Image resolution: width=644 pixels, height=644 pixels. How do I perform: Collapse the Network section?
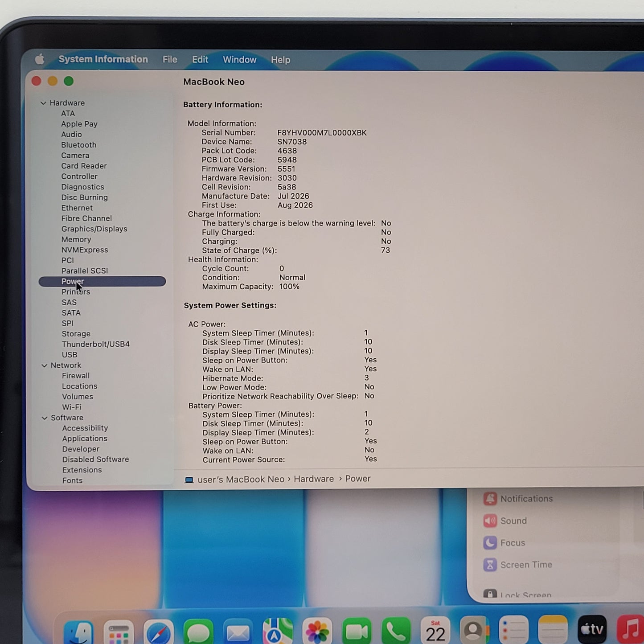pyautogui.click(x=44, y=365)
